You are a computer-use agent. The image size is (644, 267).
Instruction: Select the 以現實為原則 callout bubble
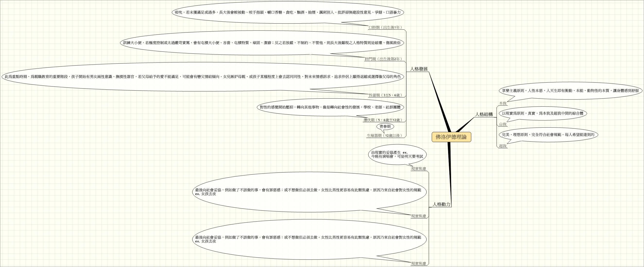[542, 113]
